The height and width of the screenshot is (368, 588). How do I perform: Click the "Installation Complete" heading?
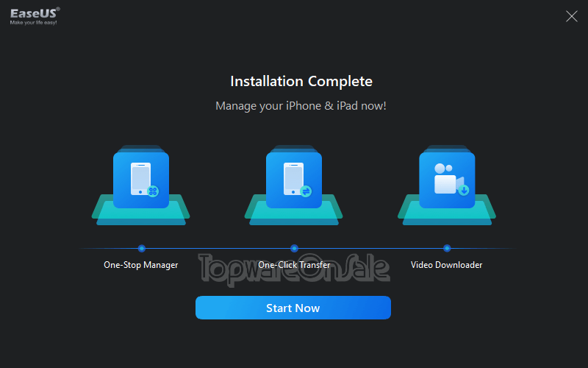tap(301, 82)
